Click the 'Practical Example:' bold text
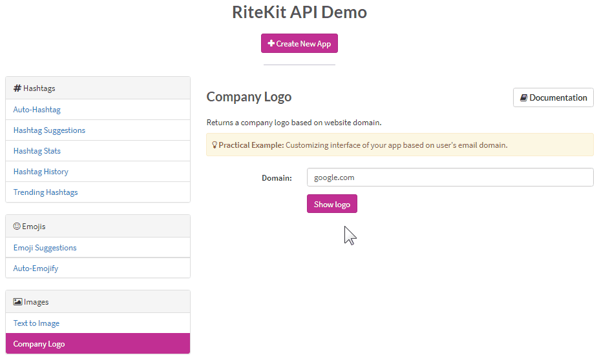The height and width of the screenshot is (364, 599). click(251, 145)
